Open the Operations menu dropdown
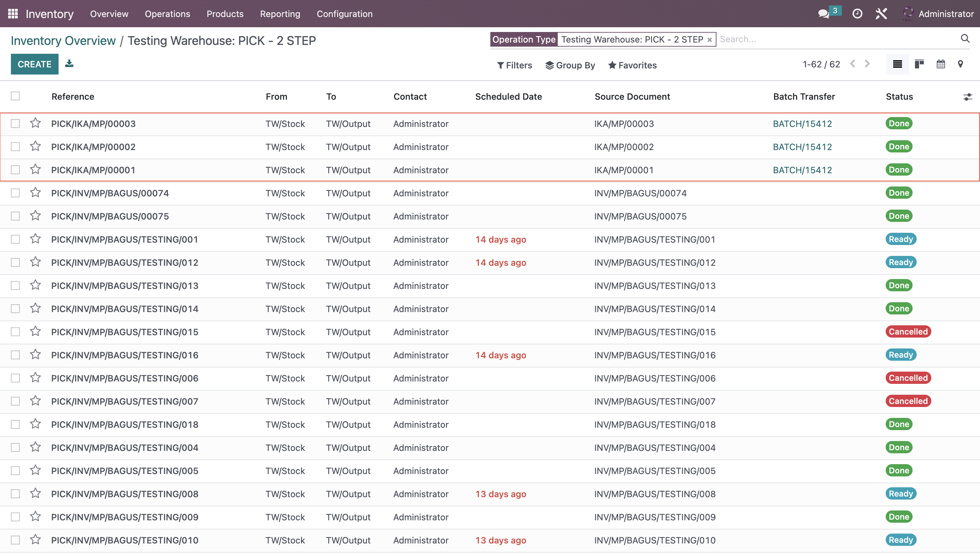 click(x=168, y=14)
